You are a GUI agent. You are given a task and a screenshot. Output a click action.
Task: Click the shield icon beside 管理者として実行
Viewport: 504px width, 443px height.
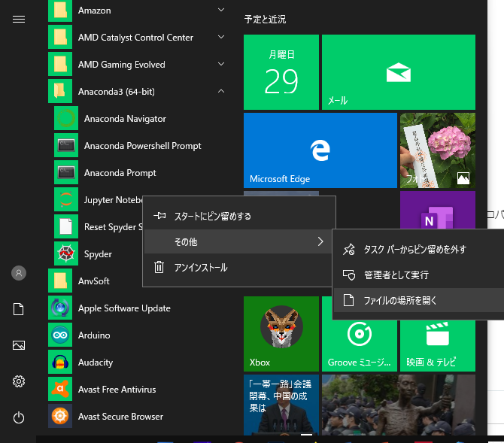pyautogui.click(x=349, y=275)
